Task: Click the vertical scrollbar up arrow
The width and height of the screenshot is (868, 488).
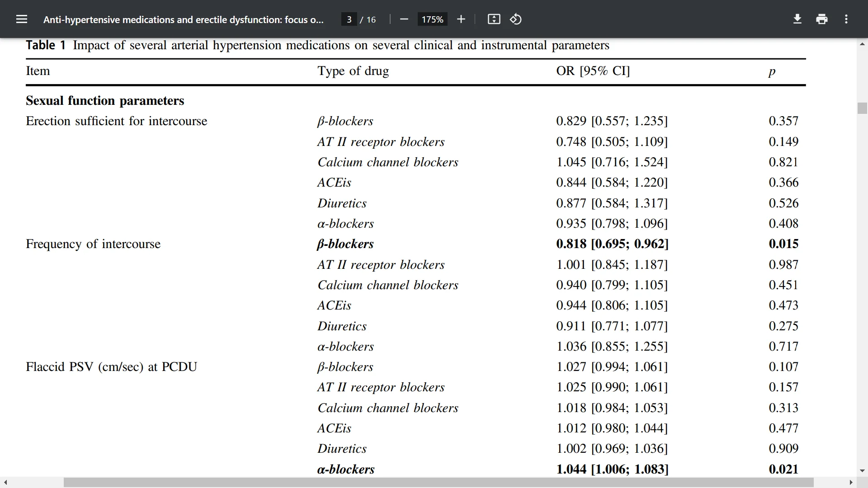Action: click(x=862, y=44)
